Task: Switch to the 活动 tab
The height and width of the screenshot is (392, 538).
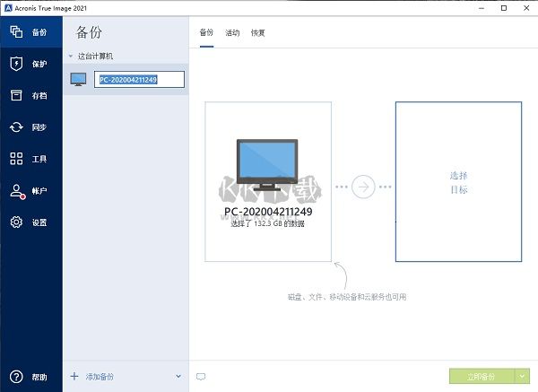Action: pos(232,33)
